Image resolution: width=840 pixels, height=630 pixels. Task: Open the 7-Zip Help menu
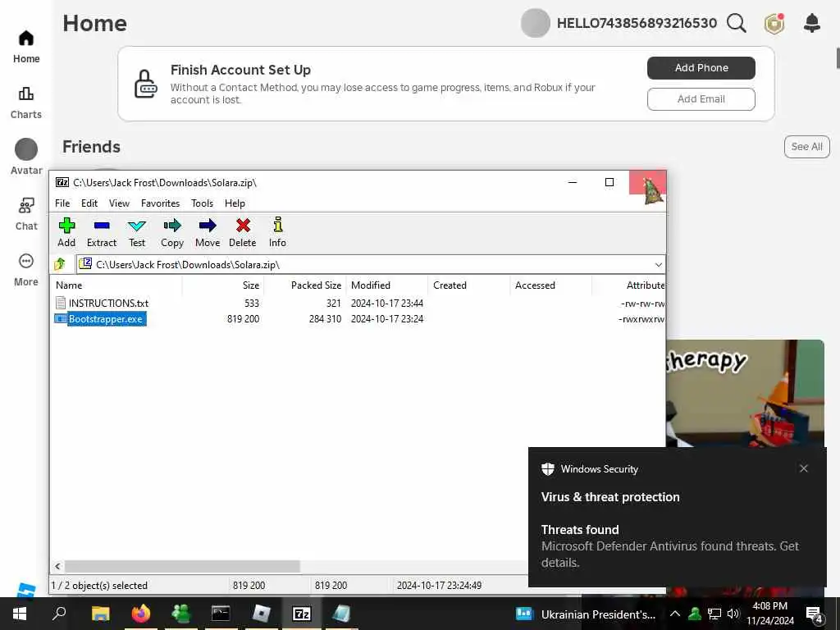(235, 203)
